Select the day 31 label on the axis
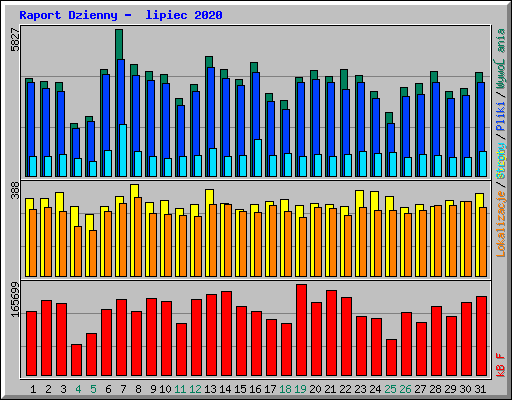The height and width of the screenshot is (400, 512). click(x=480, y=389)
